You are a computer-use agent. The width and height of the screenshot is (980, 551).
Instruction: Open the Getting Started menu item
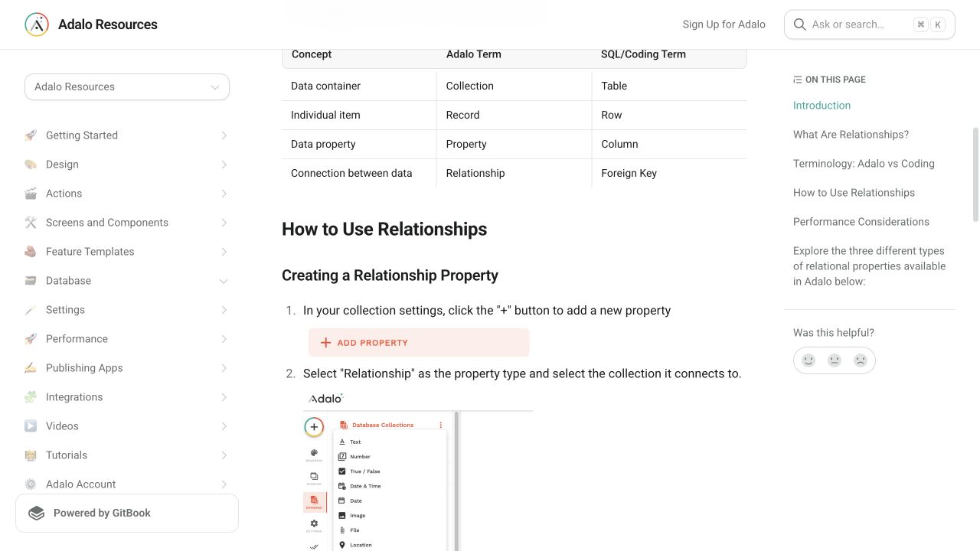click(x=127, y=135)
